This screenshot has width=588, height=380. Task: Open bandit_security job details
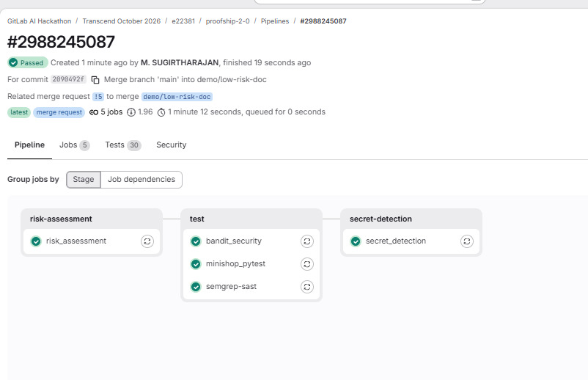pos(234,241)
